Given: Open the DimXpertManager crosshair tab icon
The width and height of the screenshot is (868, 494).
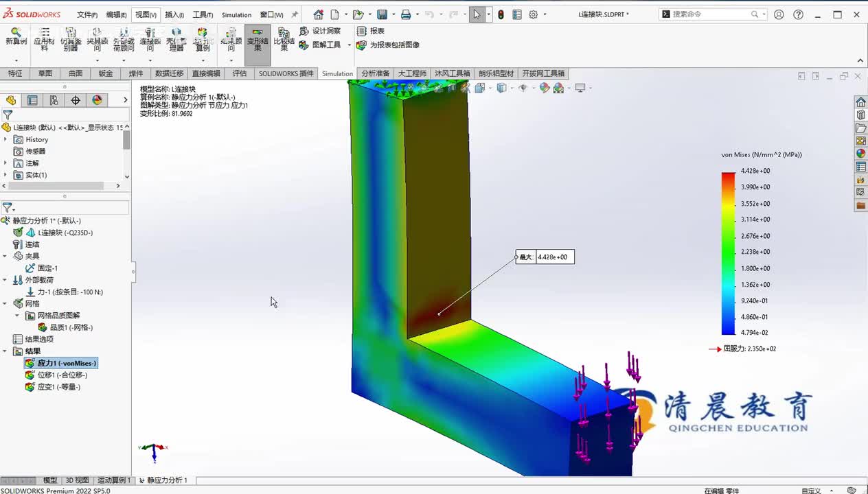Looking at the screenshot, I should point(76,100).
